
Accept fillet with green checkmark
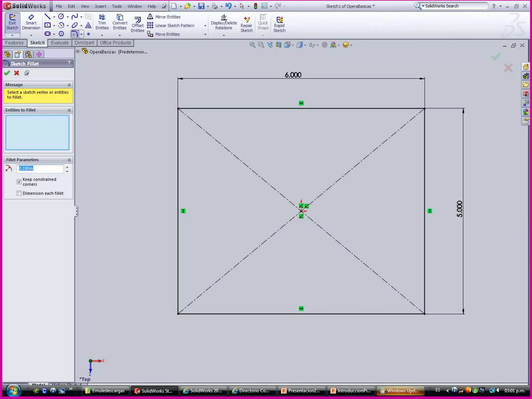coord(7,73)
